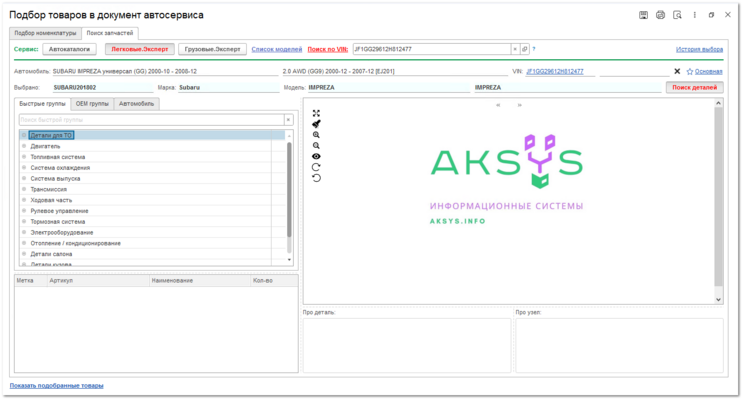Screen dimensions: 743x400
Task: Zoom out on the diagram image
Action: click(316, 146)
